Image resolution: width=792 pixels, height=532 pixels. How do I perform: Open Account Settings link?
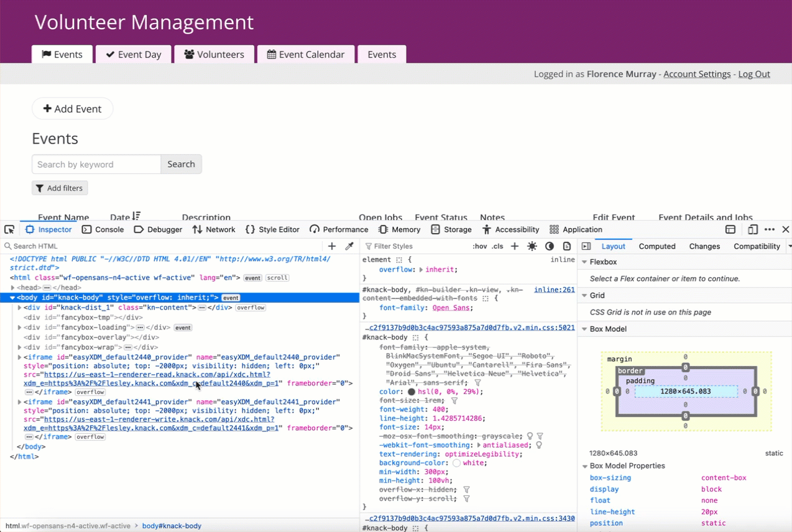697,74
